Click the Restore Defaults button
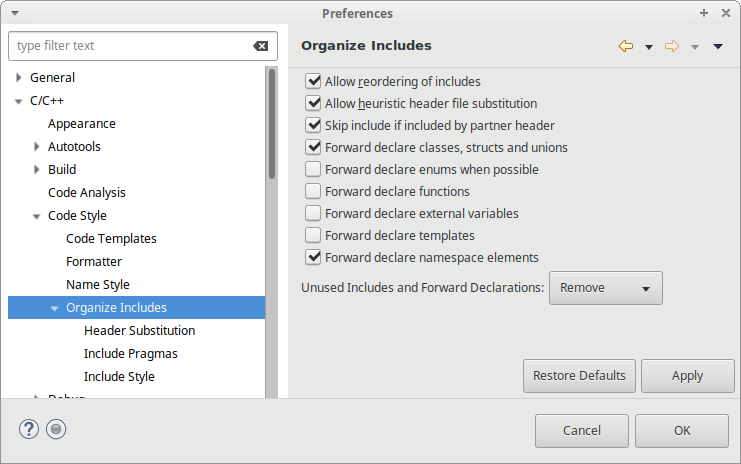 click(579, 376)
